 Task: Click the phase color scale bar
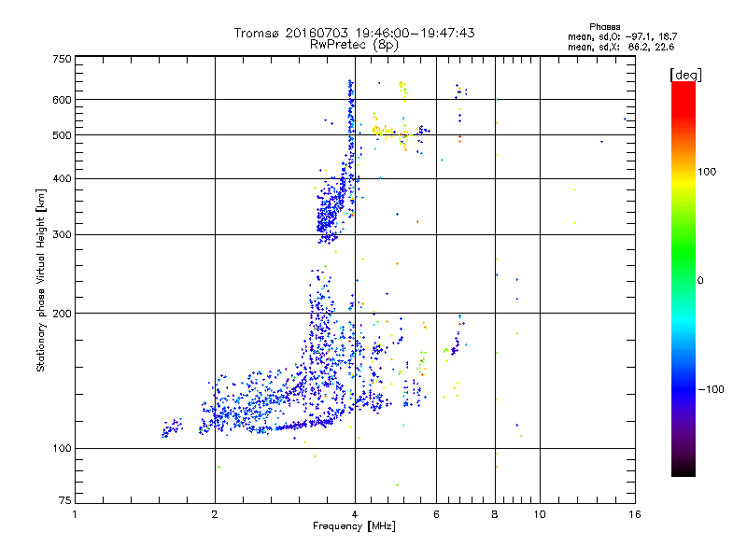pyautogui.click(x=684, y=278)
